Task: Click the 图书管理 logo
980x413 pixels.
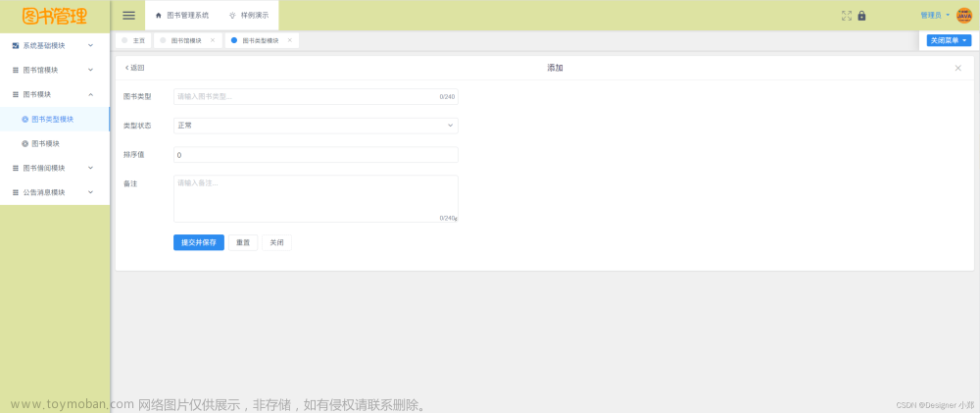Action: pyautogui.click(x=54, y=17)
